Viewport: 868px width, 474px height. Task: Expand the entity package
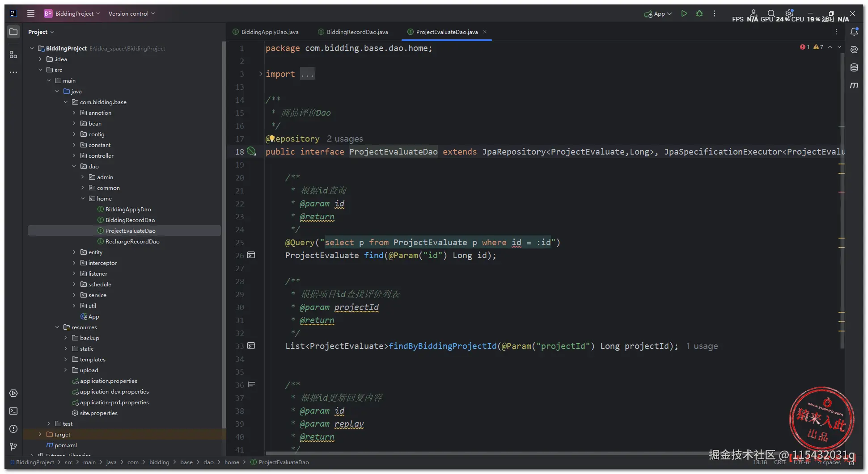coord(74,252)
